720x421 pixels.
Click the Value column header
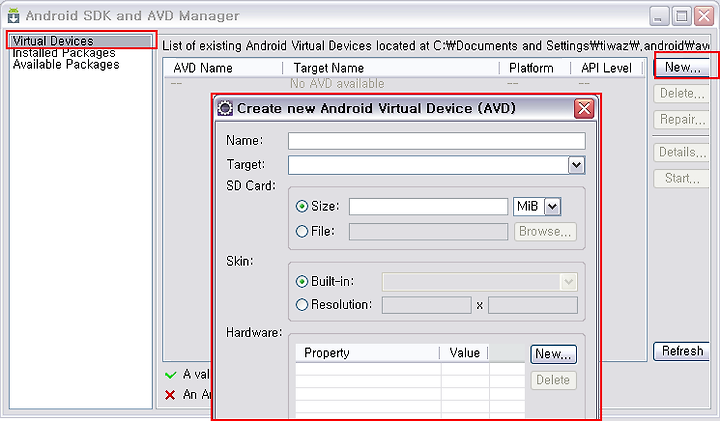coord(465,353)
